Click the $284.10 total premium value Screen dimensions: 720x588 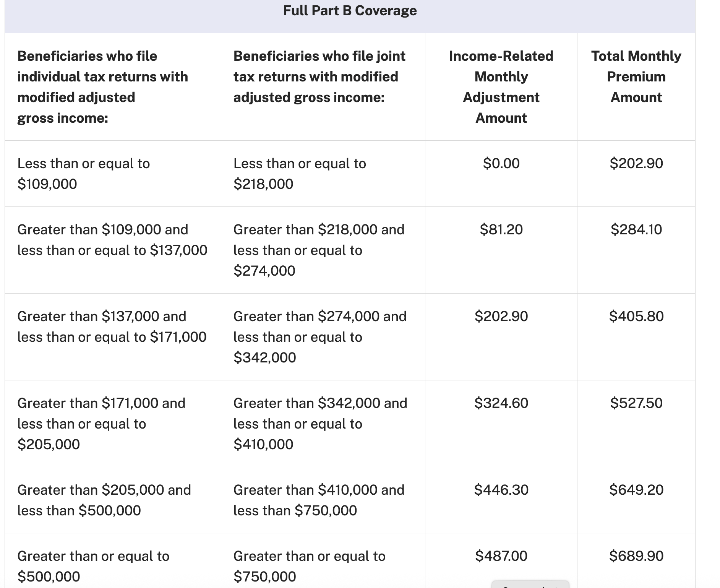coord(636,229)
